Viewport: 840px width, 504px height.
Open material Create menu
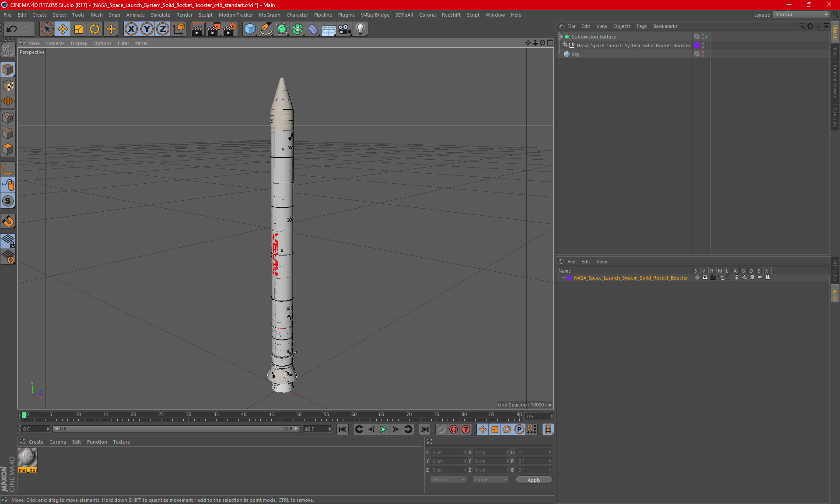point(36,442)
